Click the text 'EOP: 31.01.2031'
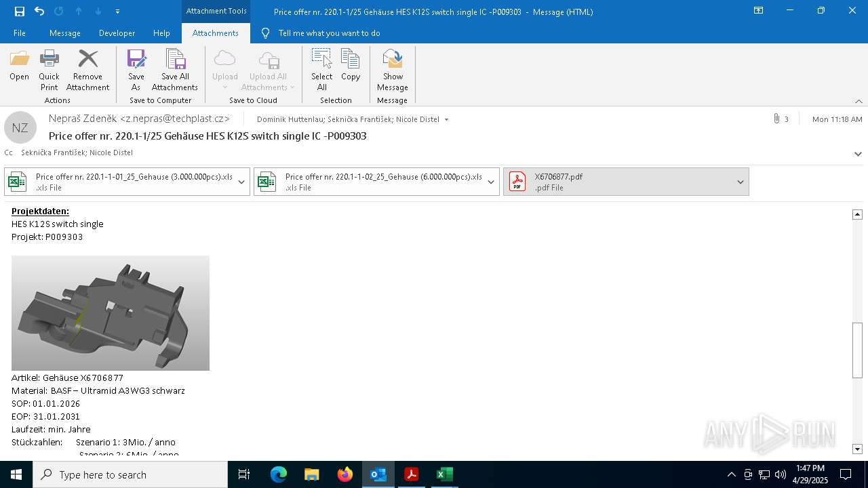 coord(45,416)
